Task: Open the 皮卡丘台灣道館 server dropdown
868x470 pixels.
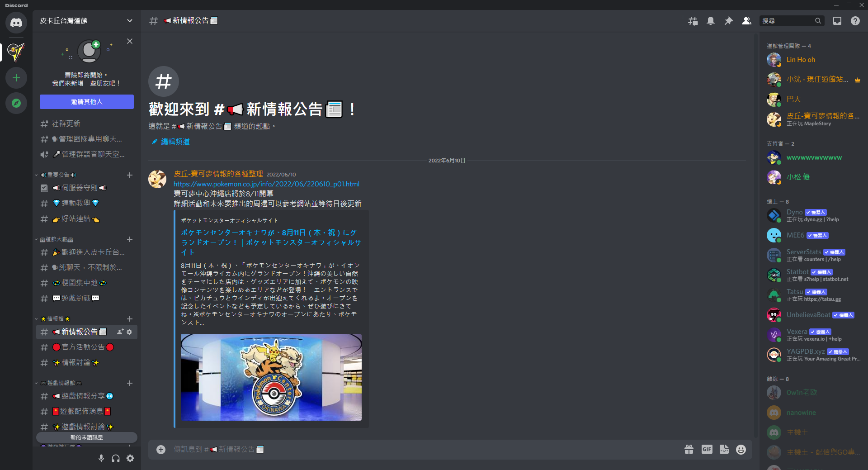Action: click(86, 21)
